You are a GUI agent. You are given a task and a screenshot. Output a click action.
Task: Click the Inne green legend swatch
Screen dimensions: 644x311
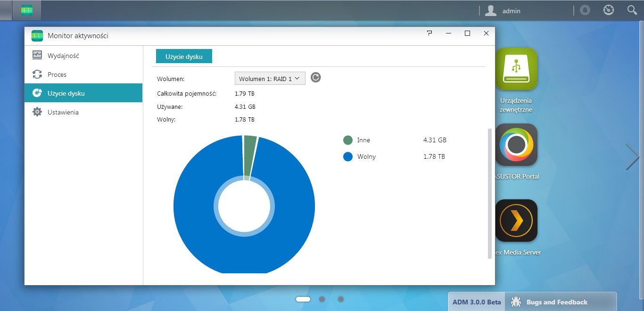click(348, 140)
